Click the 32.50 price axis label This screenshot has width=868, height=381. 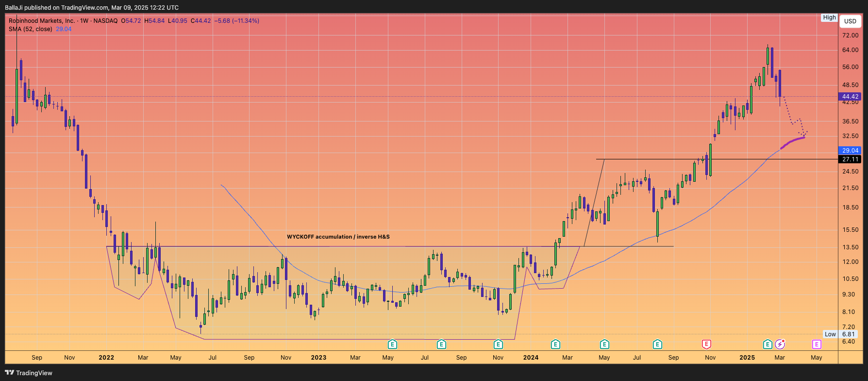850,136
